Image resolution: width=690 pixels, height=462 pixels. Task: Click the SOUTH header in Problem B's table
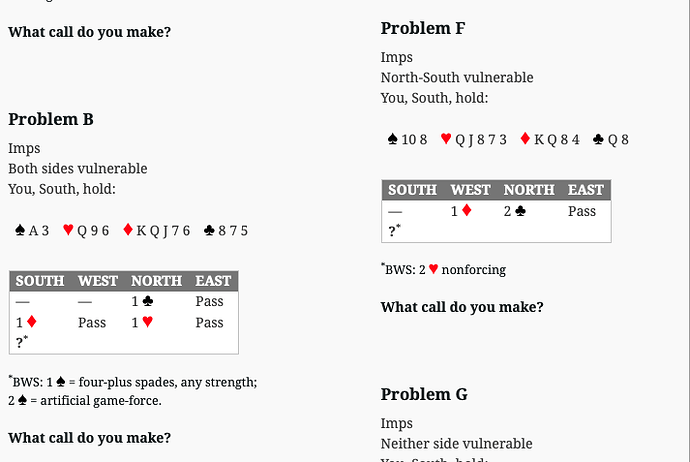(40, 281)
